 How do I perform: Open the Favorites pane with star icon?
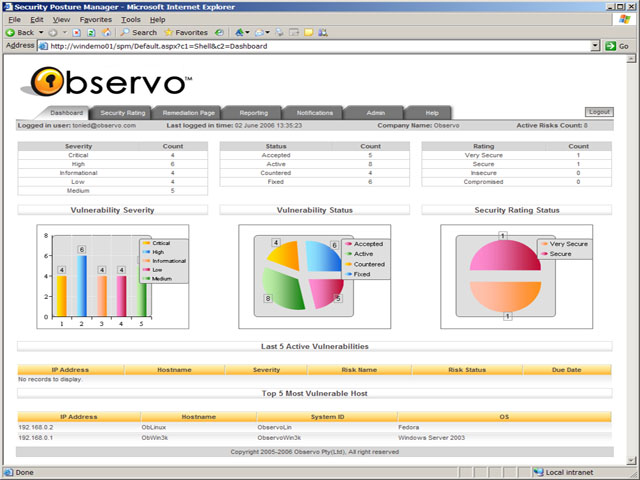186,33
